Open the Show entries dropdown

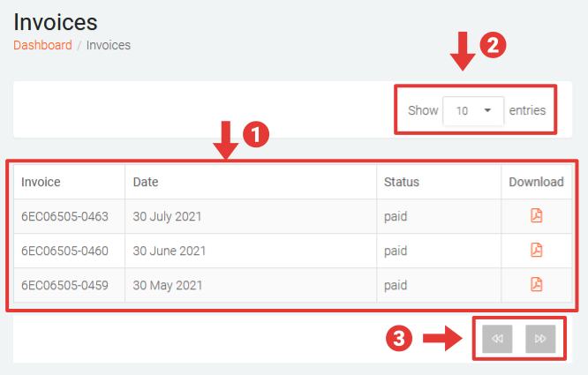(472, 111)
